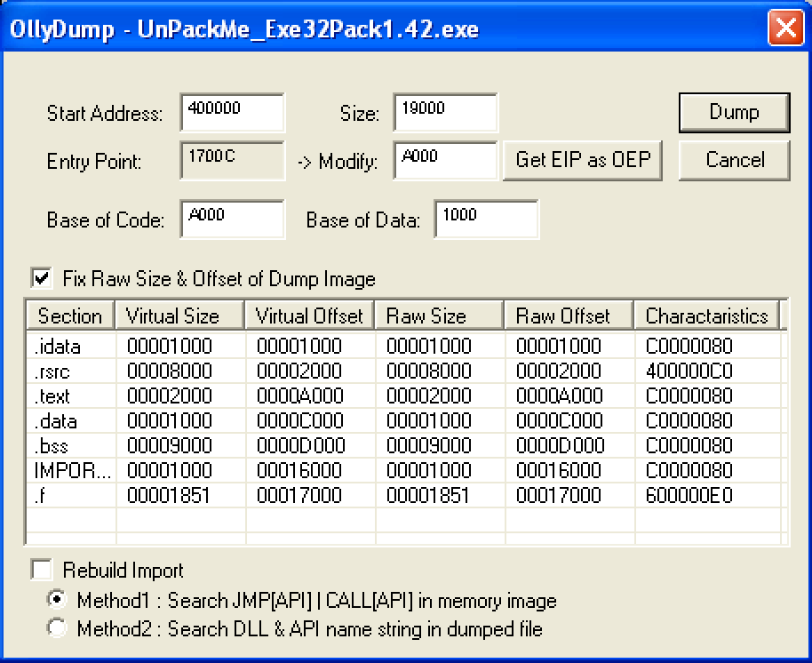The width and height of the screenshot is (812, 663).
Task: Click Virtual Offset 0000D000 of .bss row
Action: tap(301, 445)
